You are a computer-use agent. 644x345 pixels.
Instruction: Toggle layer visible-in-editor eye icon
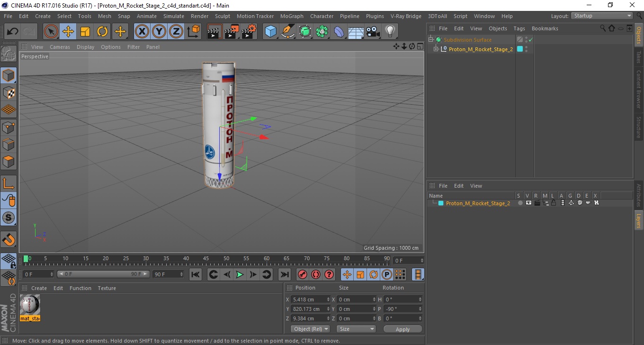pyautogui.click(x=528, y=203)
